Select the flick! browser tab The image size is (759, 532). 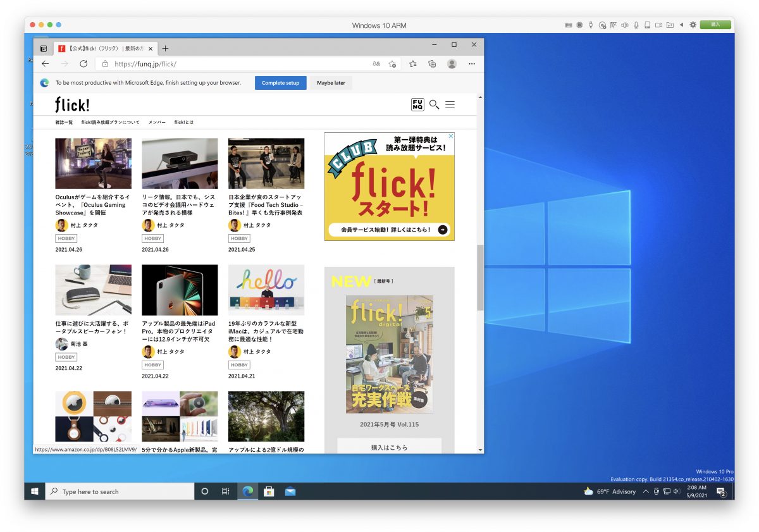(105, 48)
